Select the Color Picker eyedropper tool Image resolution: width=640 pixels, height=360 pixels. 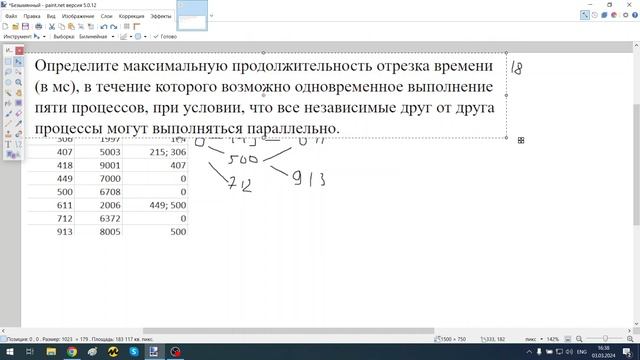(18, 124)
